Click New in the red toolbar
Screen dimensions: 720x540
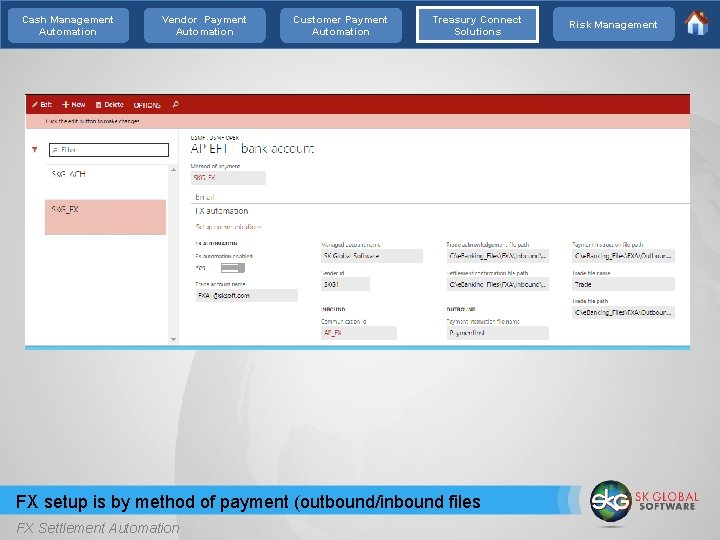pyautogui.click(x=73, y=105)
